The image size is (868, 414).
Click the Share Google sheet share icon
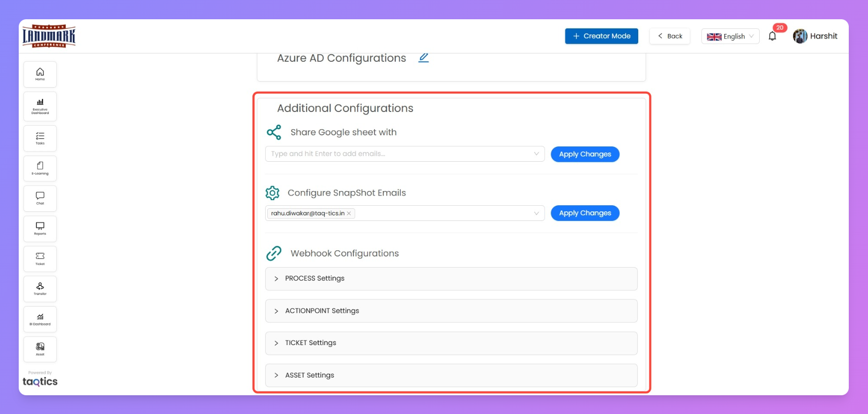click(274, 132)
